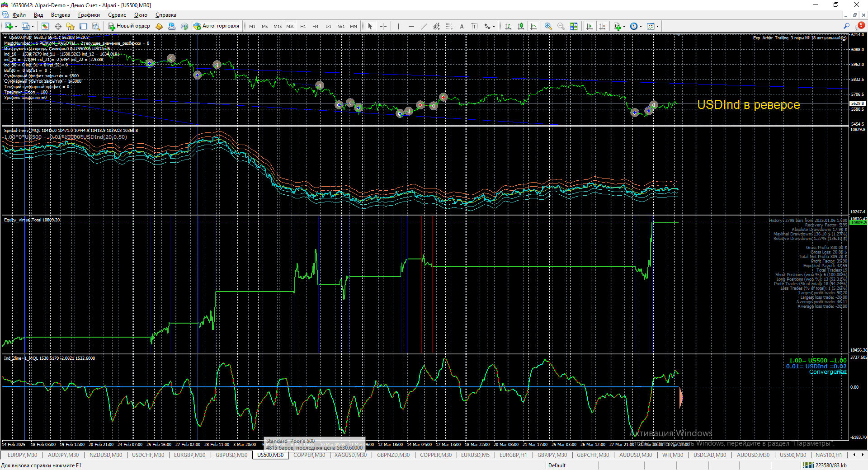Show the Market Watch window

[45, 26]
